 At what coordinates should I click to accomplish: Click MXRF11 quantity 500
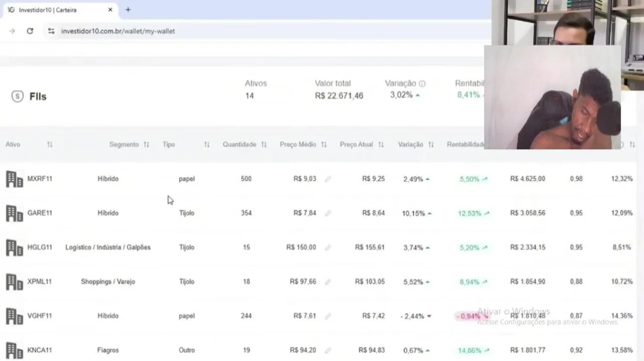(x=246, y=179)
